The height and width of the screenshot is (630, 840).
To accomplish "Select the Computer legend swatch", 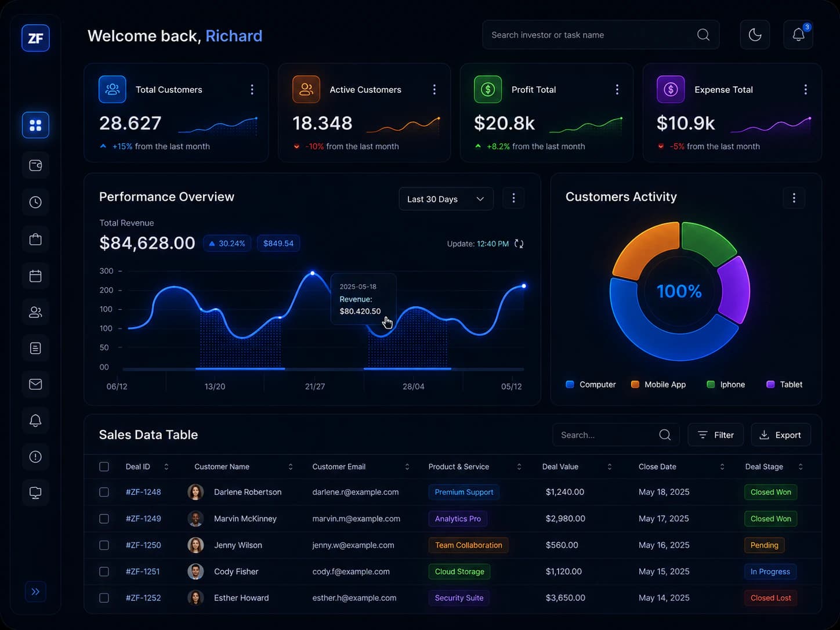I will click(x=570, y=385).
